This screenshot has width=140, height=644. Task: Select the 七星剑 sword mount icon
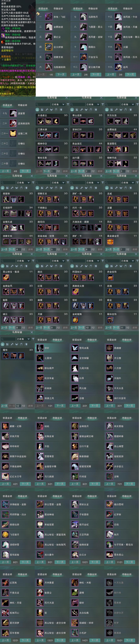40,358
